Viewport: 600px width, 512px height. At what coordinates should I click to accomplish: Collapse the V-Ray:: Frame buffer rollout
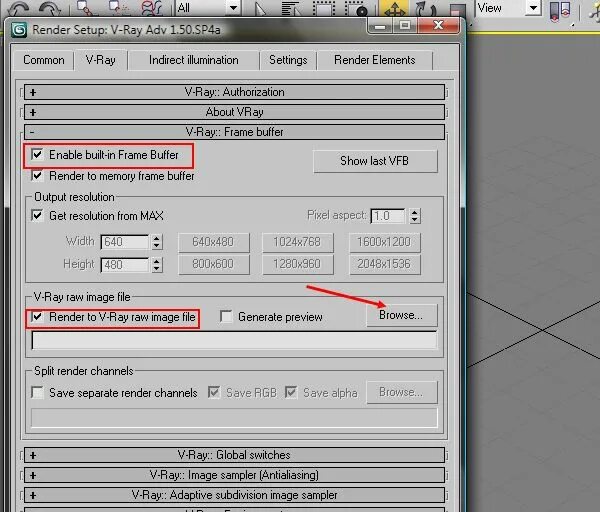(234, 132)
